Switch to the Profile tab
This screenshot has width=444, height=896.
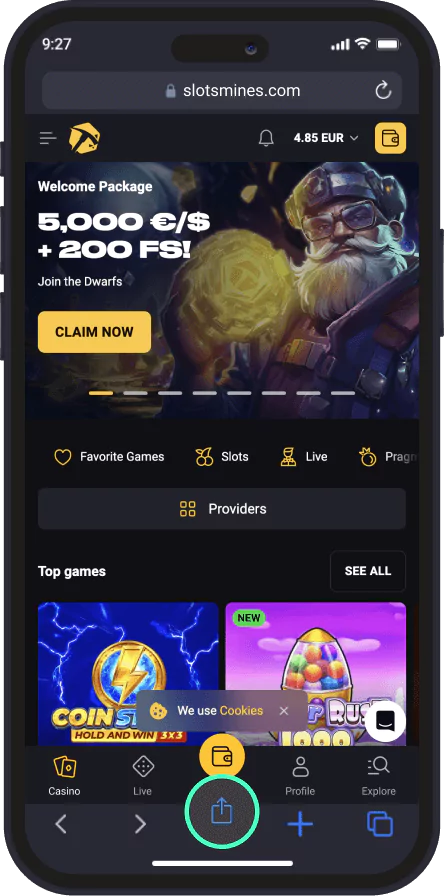point(300,775)
